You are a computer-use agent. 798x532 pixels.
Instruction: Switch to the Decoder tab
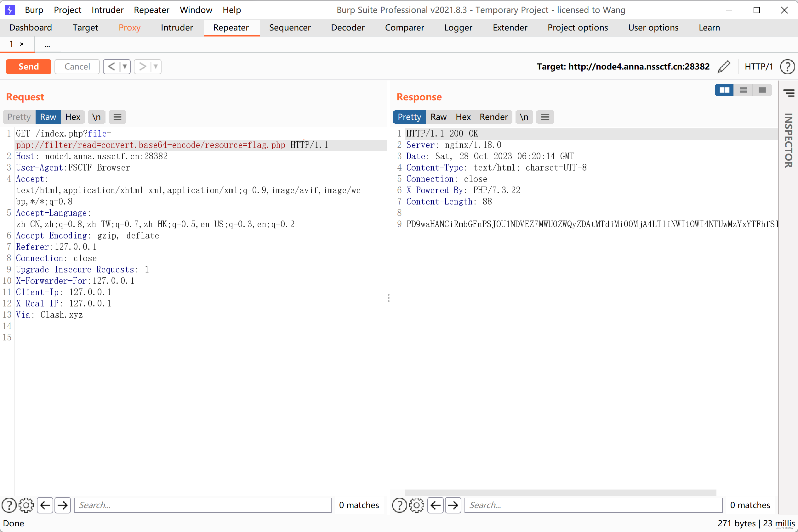pyautogui.click(x=347, y=28)
